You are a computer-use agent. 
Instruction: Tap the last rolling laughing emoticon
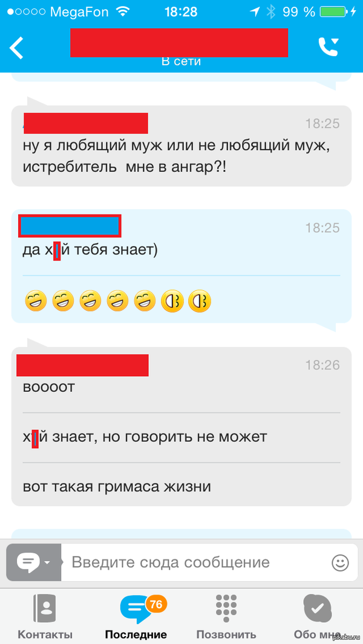pyautogui.click(x=200, y=301)
